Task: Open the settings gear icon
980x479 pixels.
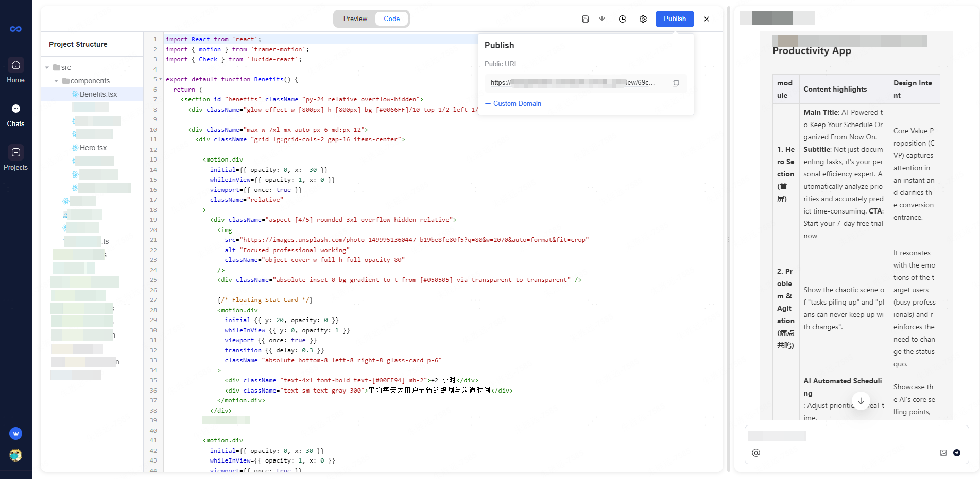Action: tap(643, 19)
